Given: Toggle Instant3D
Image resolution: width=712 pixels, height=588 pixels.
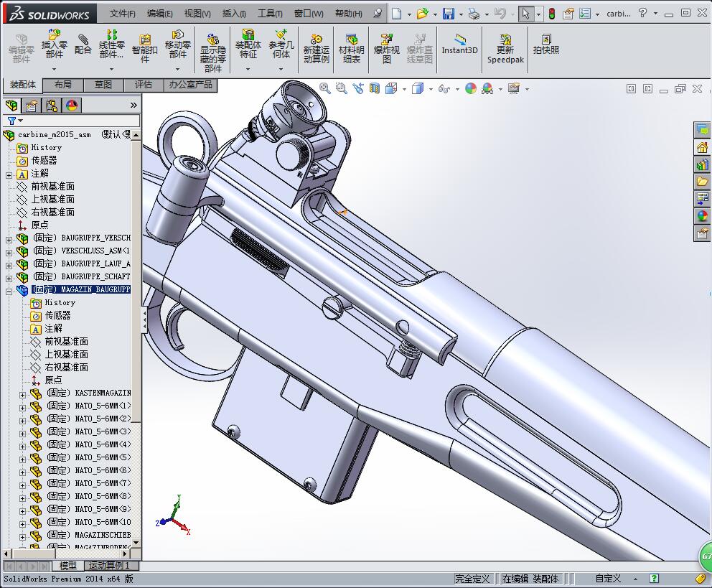Looking at the screenshot, I should (x=459, y=44).
